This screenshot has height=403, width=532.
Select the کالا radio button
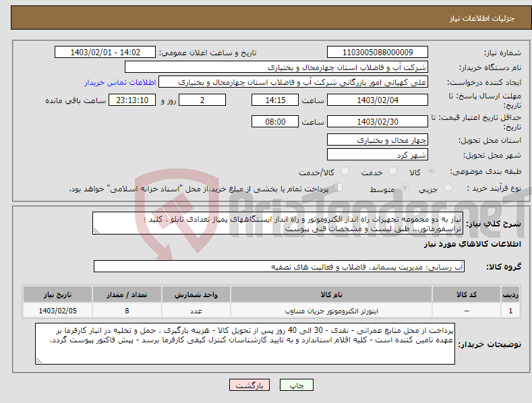[431, 171]
